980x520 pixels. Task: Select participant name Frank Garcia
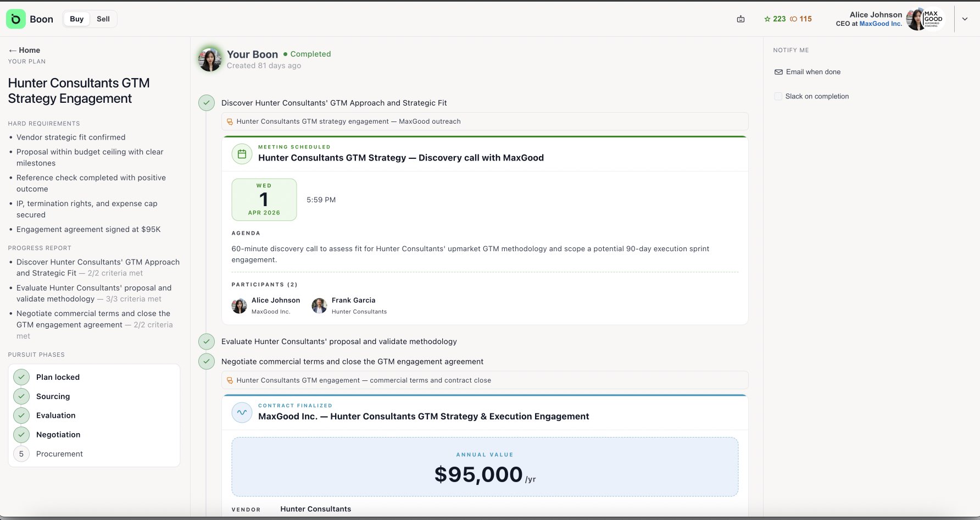pos(353,300)
